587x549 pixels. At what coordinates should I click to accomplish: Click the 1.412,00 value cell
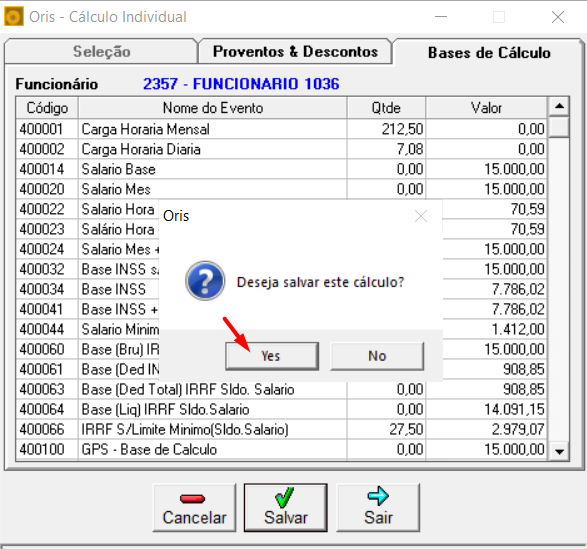pyautogui.click(x=494, y=329)
